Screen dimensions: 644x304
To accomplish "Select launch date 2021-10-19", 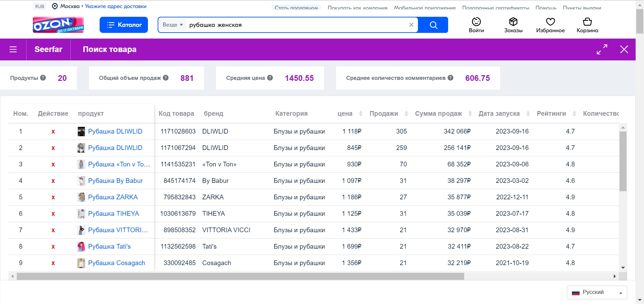I will click(512, 263).
